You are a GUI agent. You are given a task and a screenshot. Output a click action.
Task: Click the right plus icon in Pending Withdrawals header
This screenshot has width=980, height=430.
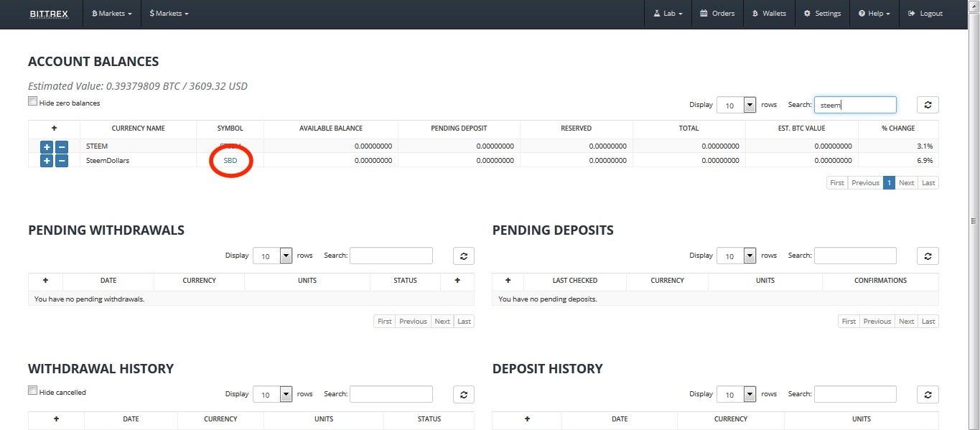(x=457, y=281)
